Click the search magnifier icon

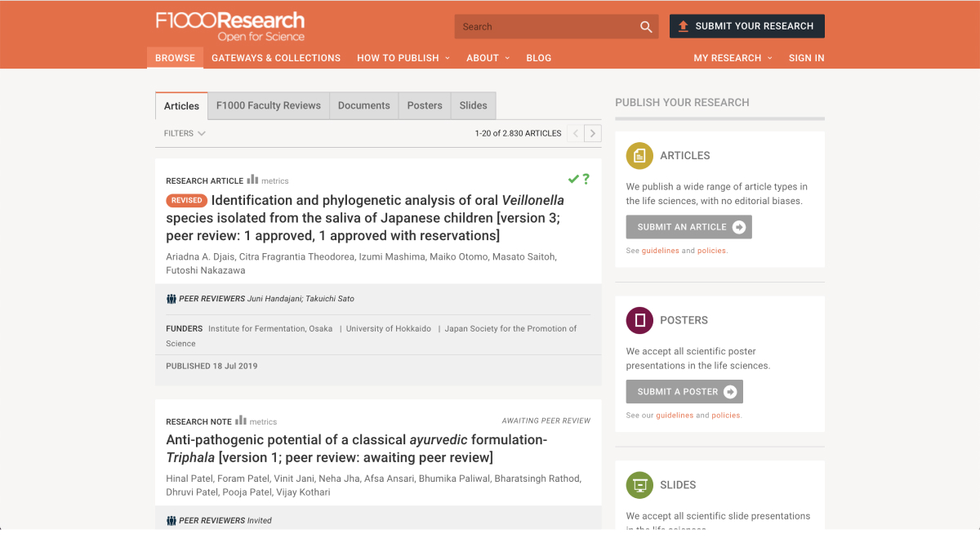646,27
